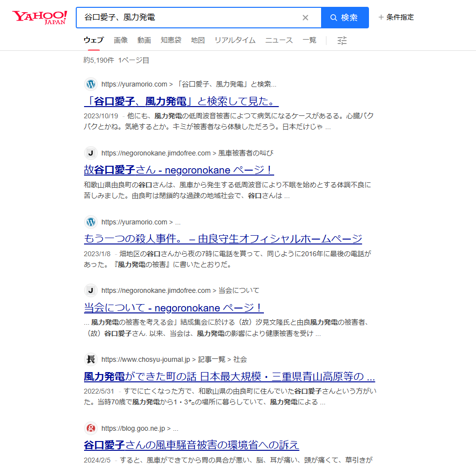This screenshot has width=476, height=464.
Task: Click WordPress favicon of 「谷口愛子、風力発電」と検索 result
Action: 91,84
